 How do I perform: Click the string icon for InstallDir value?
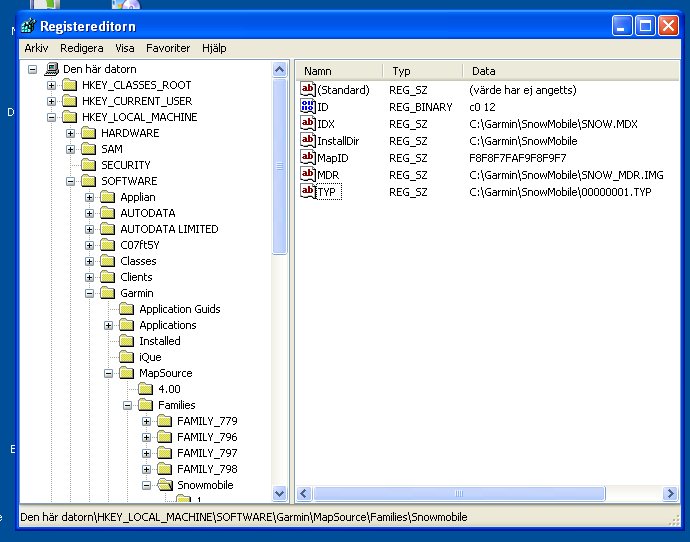pos(308,140)
